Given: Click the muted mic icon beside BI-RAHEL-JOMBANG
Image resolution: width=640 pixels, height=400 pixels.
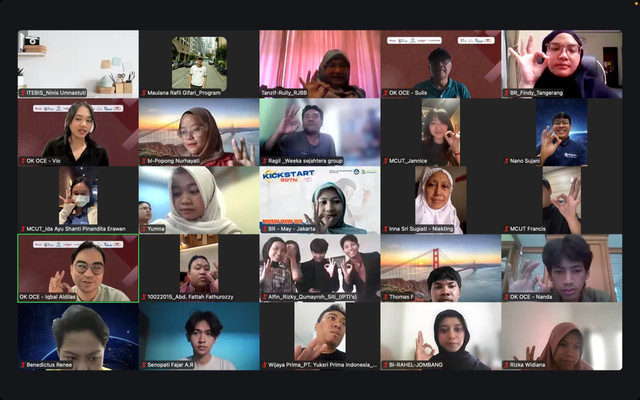Looking at the screenshot, I should tap(386, 365).
